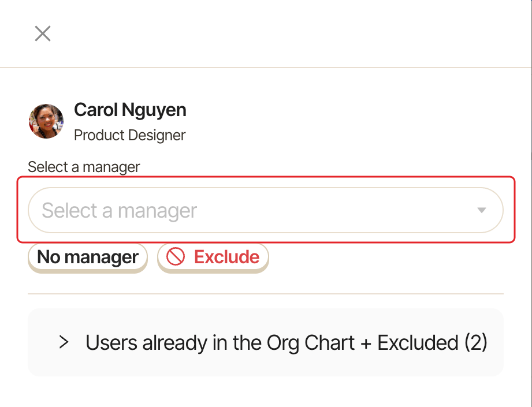Exclude Carol Nguyen from the org chart
Viewport: 532px width, 407px height.
213,257
